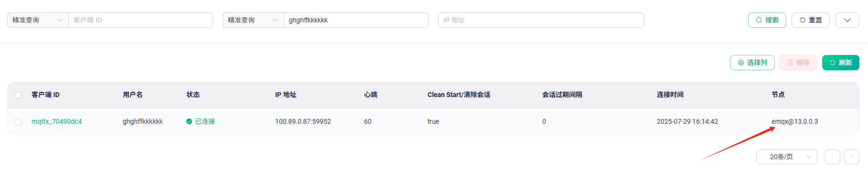This screenshot has height=173, width=868.
Task: Go to previous page arrow
Action: [832, 157]
